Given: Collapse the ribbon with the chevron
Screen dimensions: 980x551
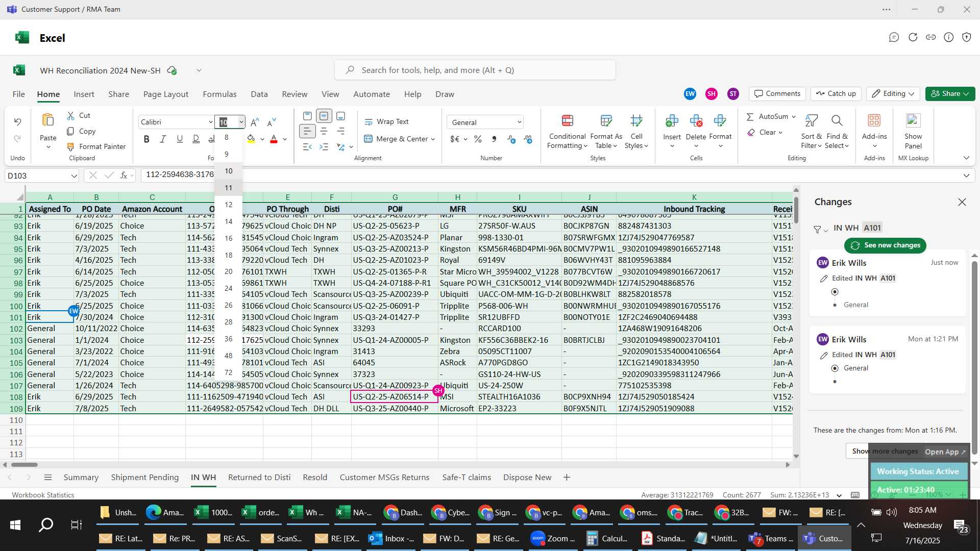Looking at the screenshot, I should (966, 158).
